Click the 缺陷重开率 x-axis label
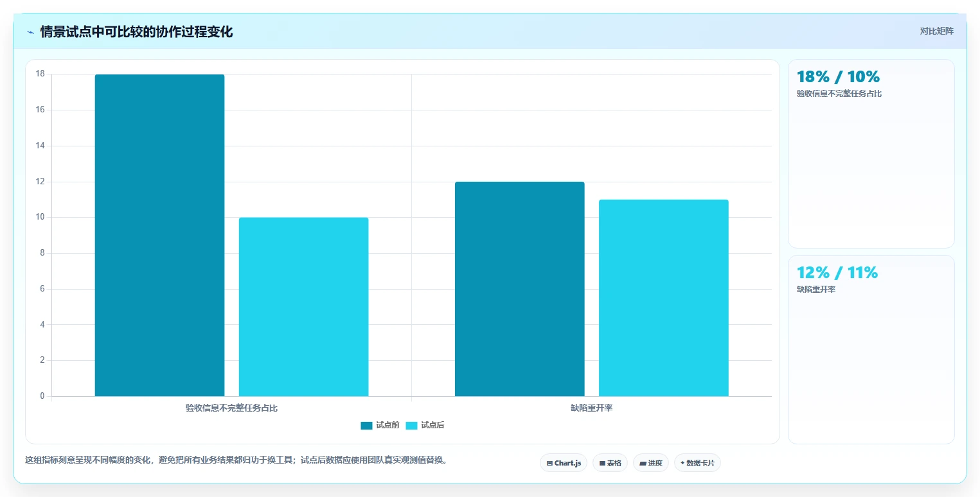 [x=591, y=408]
